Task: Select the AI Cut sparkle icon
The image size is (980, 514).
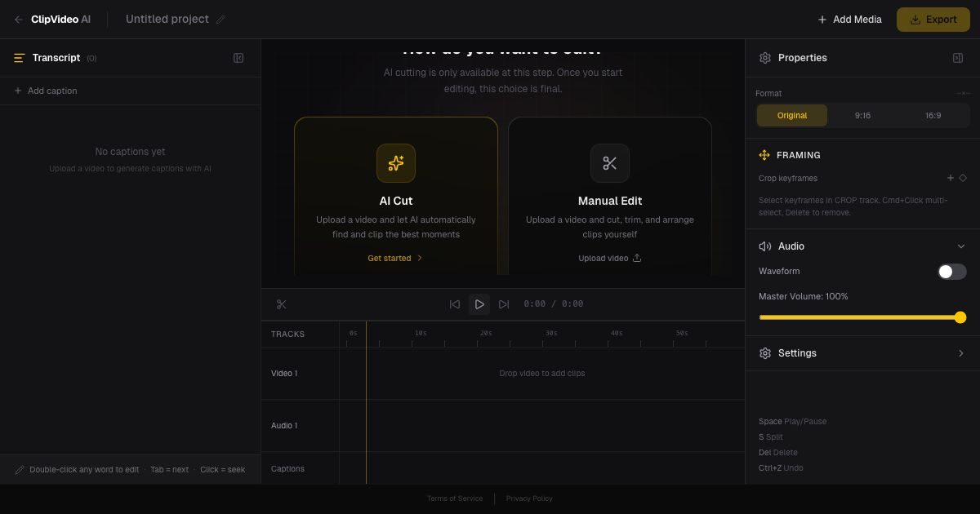Action: point(396,163)
